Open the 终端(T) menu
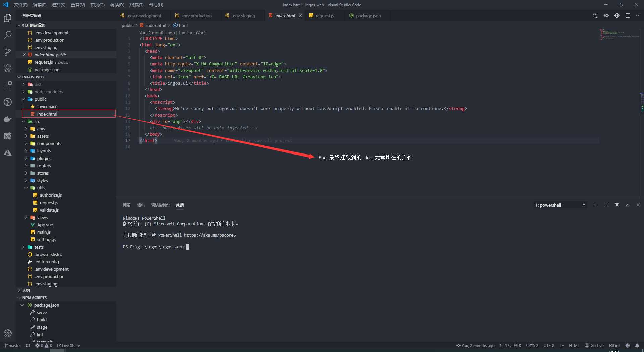 point(136,5)
